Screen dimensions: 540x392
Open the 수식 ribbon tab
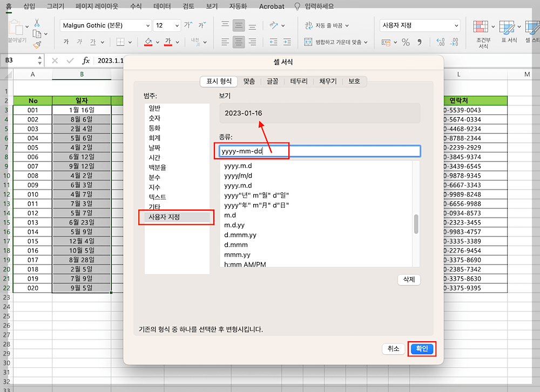click(136, 6)
